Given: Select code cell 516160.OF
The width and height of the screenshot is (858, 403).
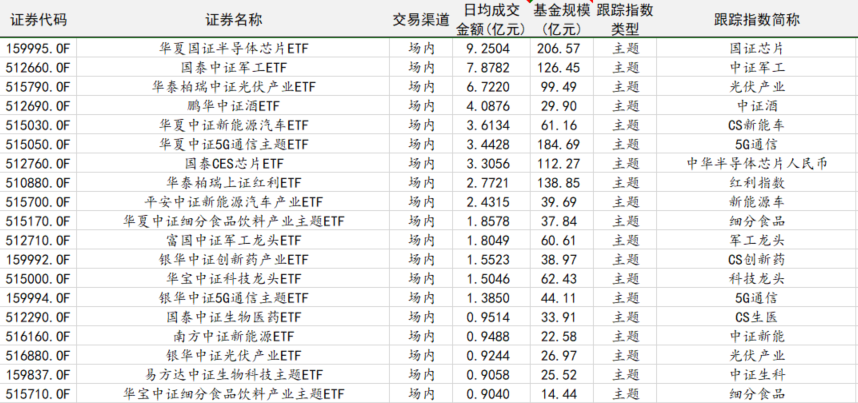Looking at the screenshot, I should (x=38, y=336).
